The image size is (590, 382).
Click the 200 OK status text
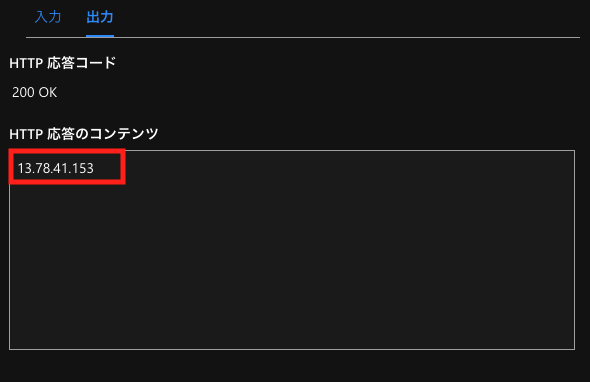35,92
